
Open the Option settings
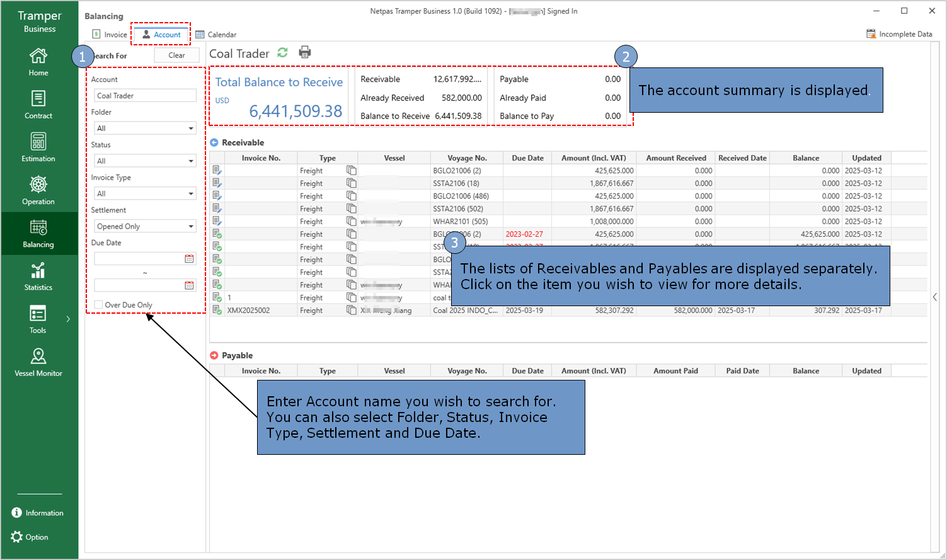click(x=30, y=537)
